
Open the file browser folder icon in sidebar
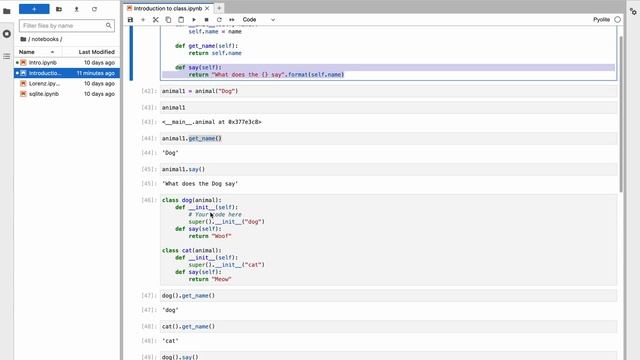click(7, 11)
